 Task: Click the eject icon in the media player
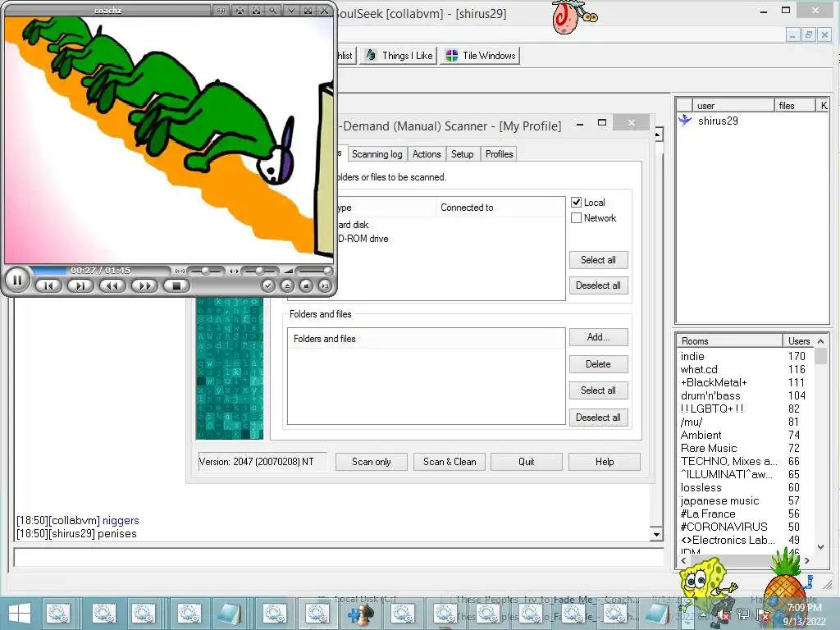tap(287, 286)
